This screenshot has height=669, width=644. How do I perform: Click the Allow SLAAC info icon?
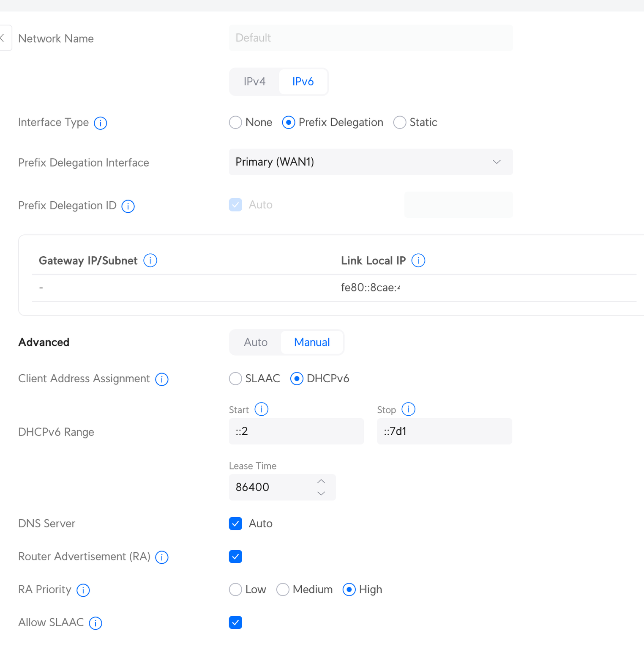(x=96, y=623)
